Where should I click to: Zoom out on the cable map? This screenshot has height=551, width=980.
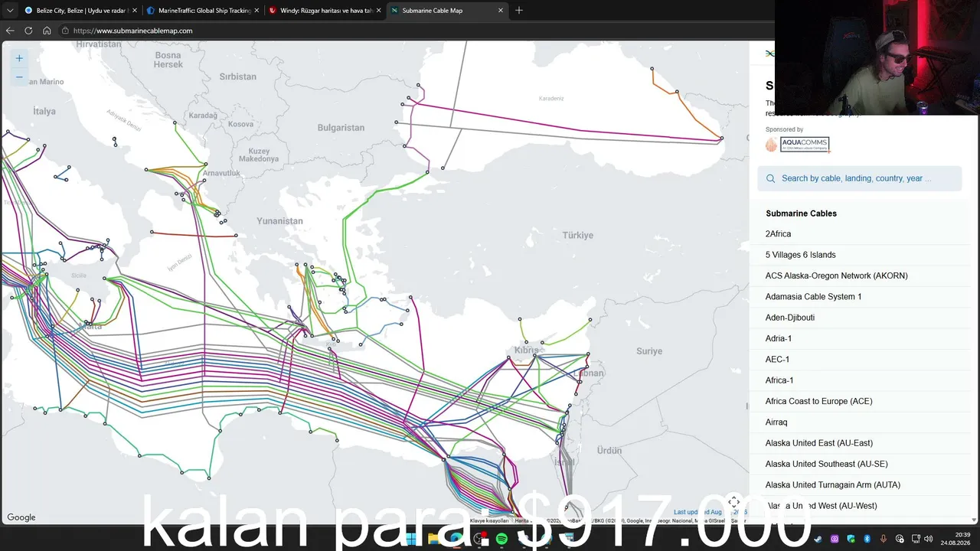[x=19, y=77]
